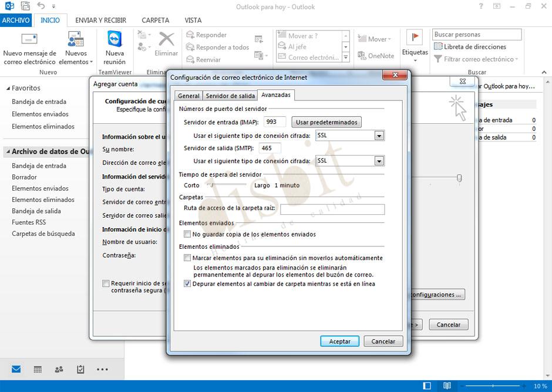Enable Marcar elementos para su eliminación

[187, 257]
